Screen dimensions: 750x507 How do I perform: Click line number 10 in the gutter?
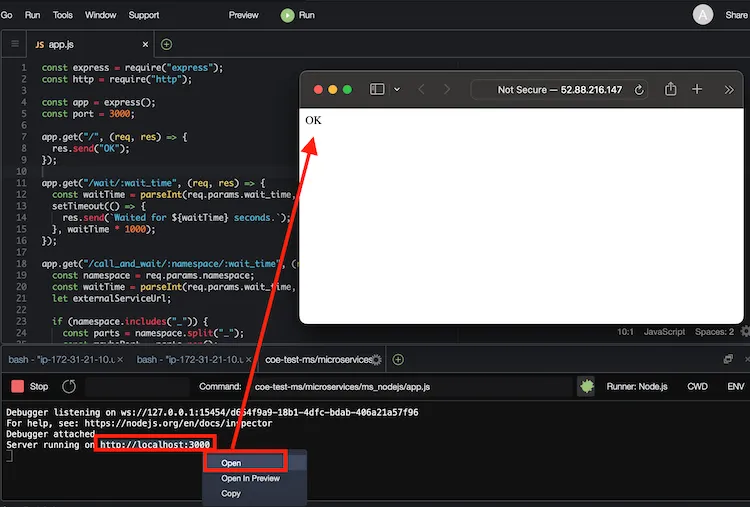click(x=22, y=171)
